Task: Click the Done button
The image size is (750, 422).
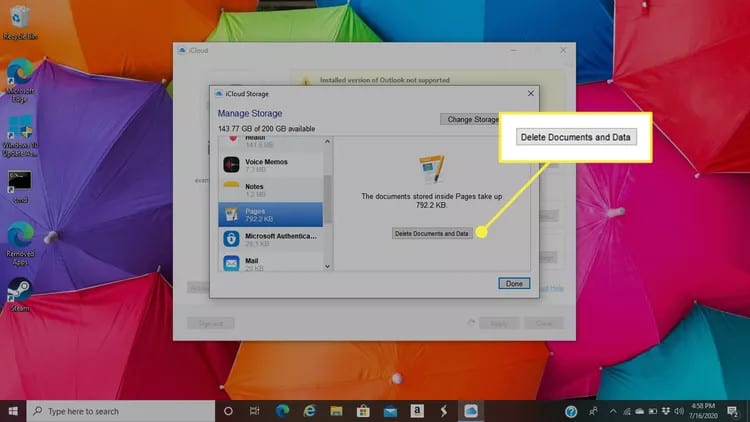Action: 514,283
